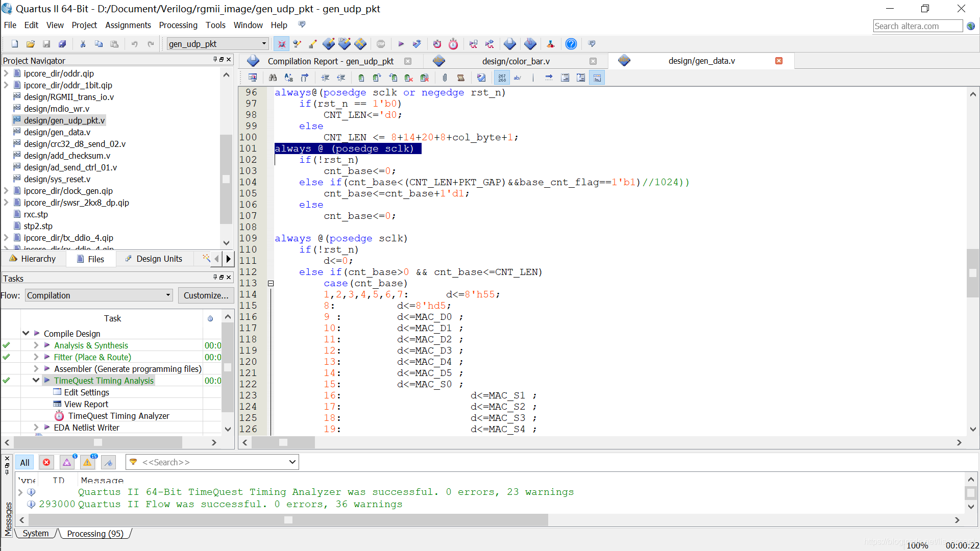
Task: Select design/gen_data.v in file list
Action: click(x=57, y=132)
